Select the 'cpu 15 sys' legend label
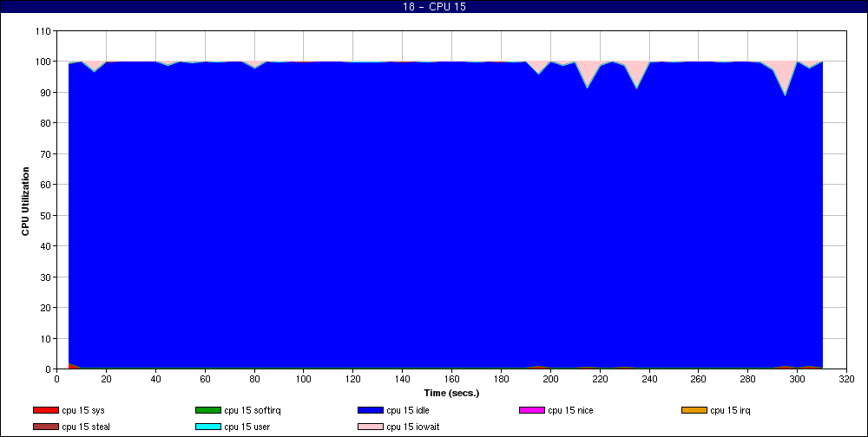The width and height of the screenshot is (868, 437). tap(83, 410)
